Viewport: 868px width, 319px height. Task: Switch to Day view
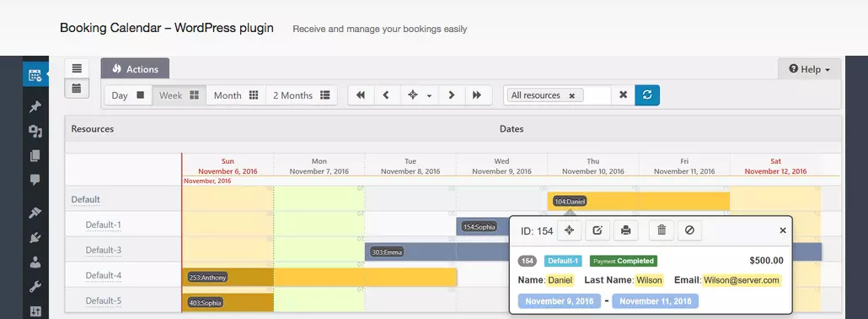click(x=128, y=95)
